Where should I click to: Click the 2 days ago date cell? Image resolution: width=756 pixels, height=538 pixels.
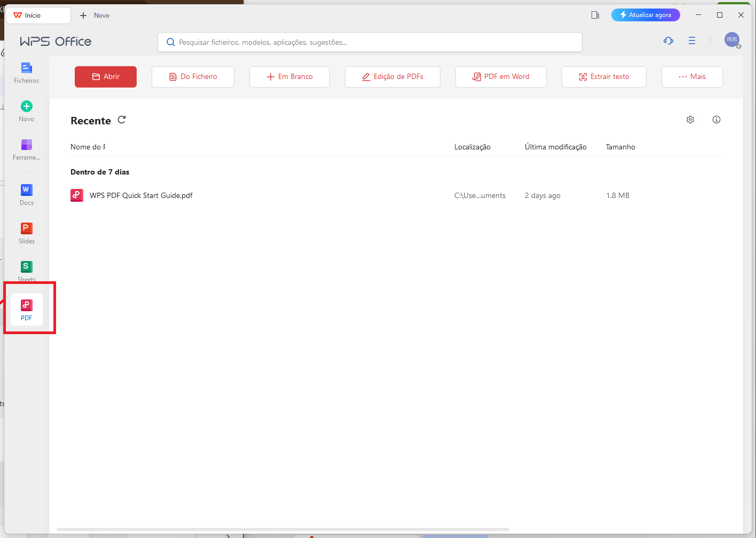click(x=542, y=195)
